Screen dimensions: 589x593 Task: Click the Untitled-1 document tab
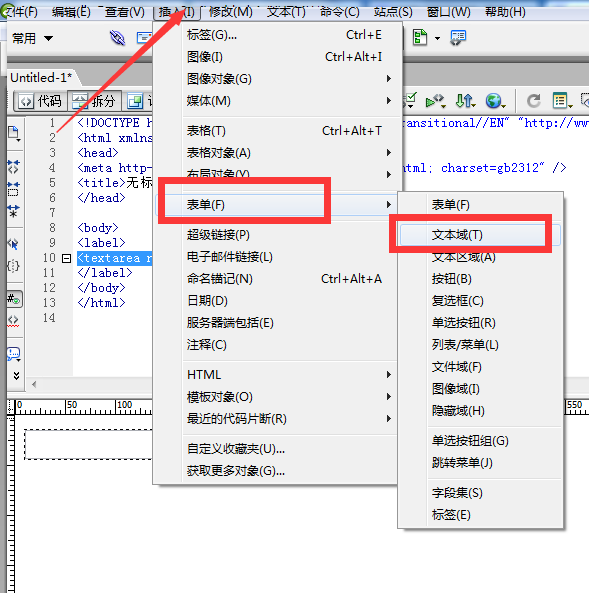[41, 78]
